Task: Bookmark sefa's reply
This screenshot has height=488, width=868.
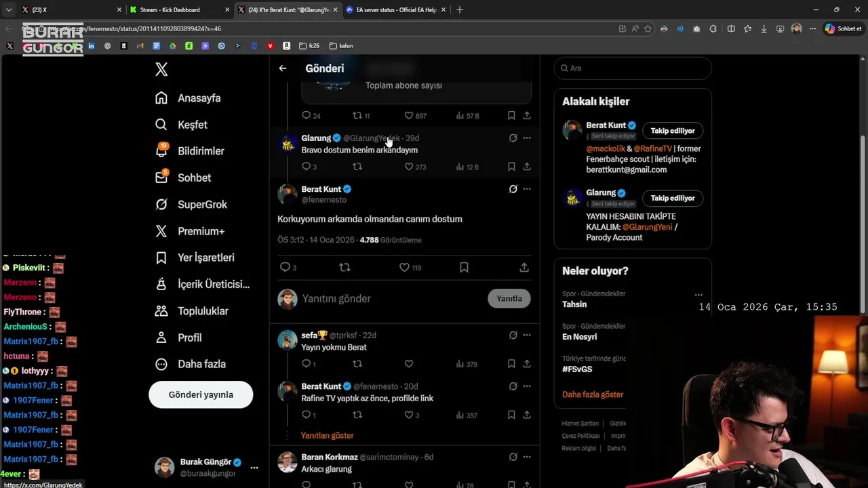Action: point(511,364)
